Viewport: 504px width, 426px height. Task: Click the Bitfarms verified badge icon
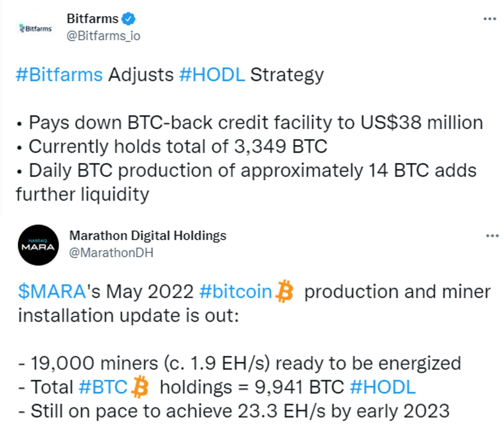click(128, 19)
